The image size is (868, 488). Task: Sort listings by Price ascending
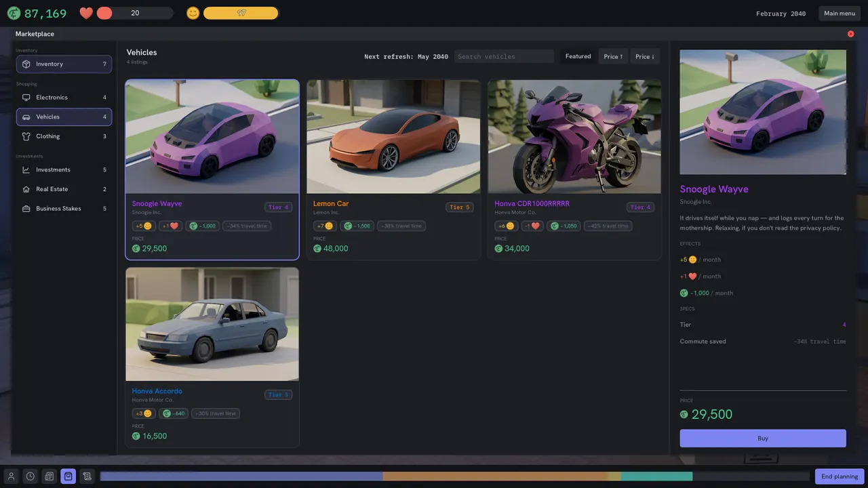point(613,56)
